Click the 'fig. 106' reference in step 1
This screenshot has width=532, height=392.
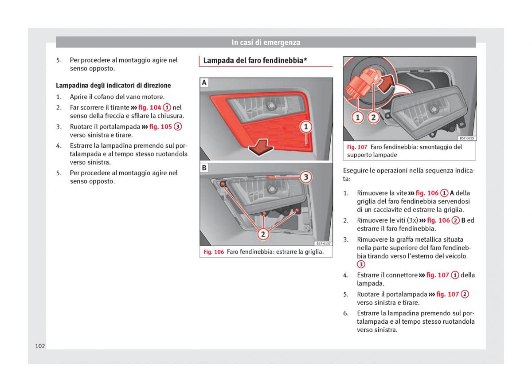(x=427, y=193)
